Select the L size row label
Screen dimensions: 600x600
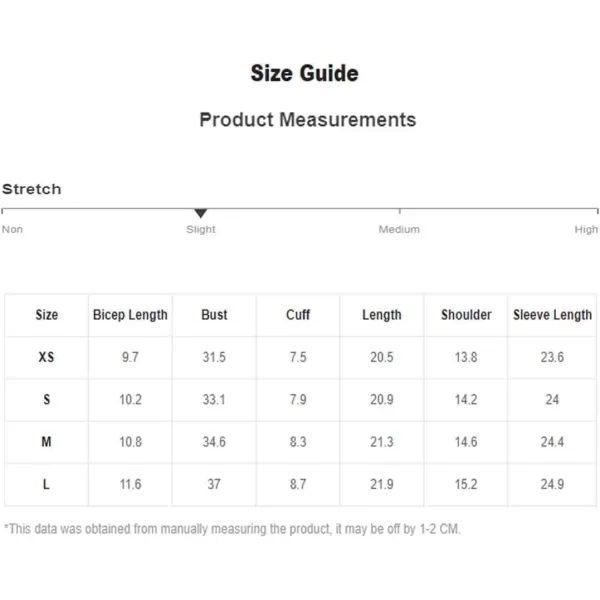(x=46, y=484)
